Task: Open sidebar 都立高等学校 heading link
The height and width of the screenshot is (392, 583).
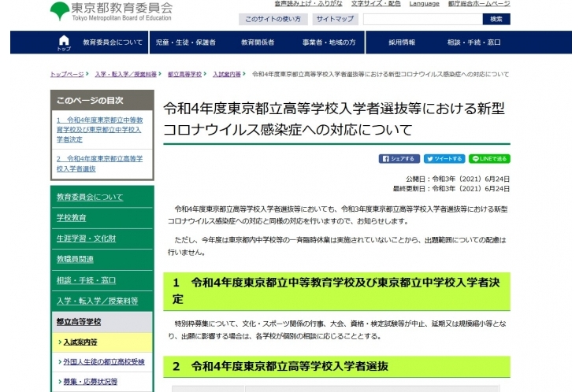Action: pos(79,322)
